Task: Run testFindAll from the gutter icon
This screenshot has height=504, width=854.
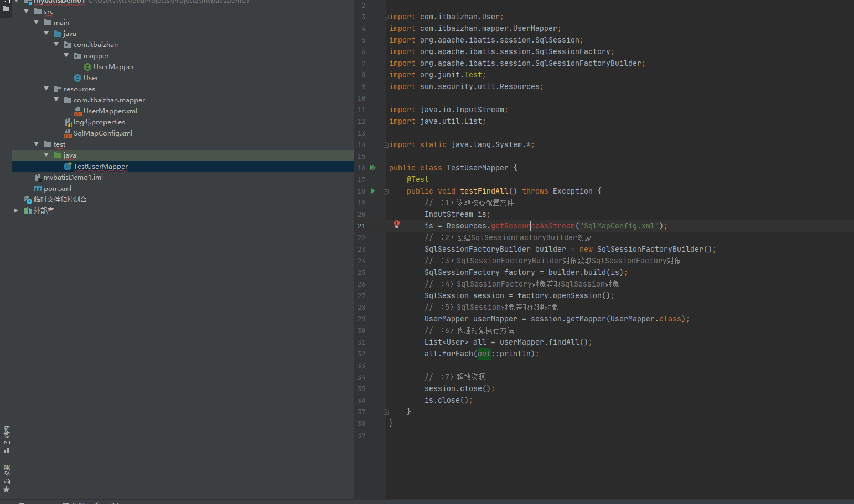Action: click(x=373, y=191)
